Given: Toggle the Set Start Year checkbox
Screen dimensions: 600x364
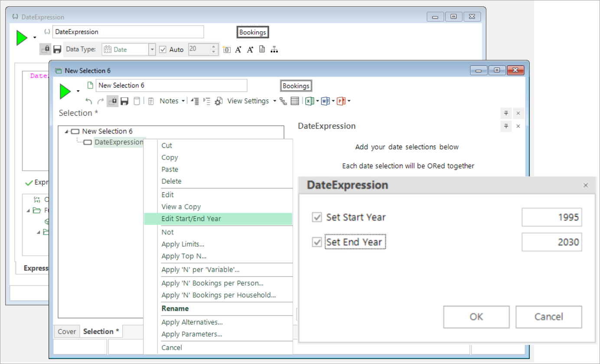Looking at the screenshot, I should (317, 217).
